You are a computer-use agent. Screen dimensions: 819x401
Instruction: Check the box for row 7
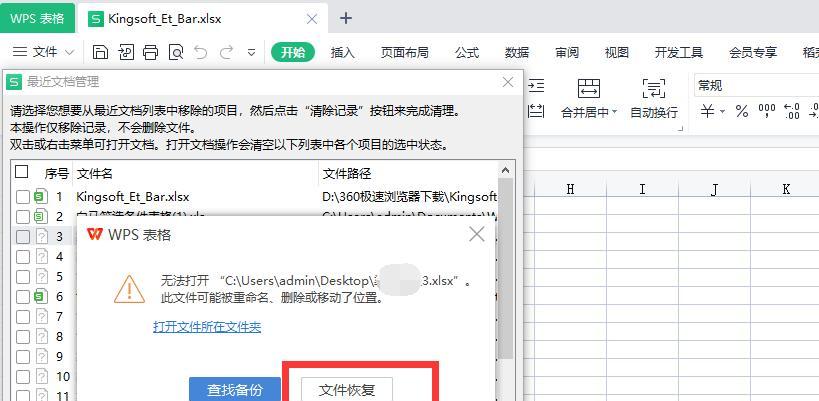pyautogui.click(x=22, y=317)
